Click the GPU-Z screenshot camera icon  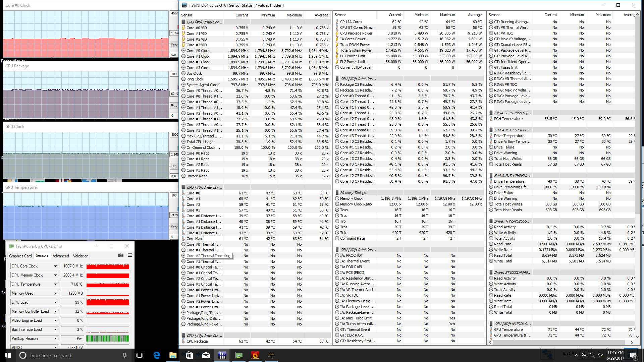click(121, 255)
